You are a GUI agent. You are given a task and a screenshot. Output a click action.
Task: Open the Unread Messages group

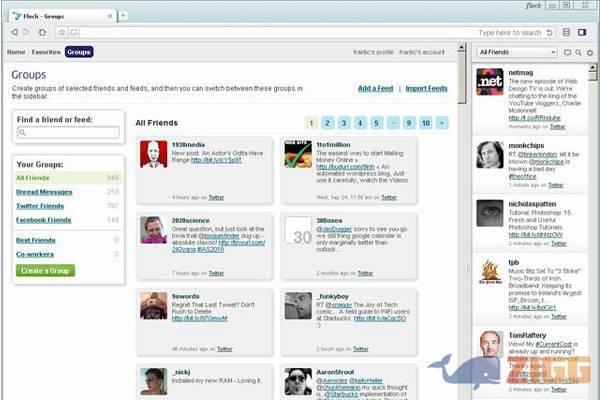pyautogui.click(x=44, y=192)
